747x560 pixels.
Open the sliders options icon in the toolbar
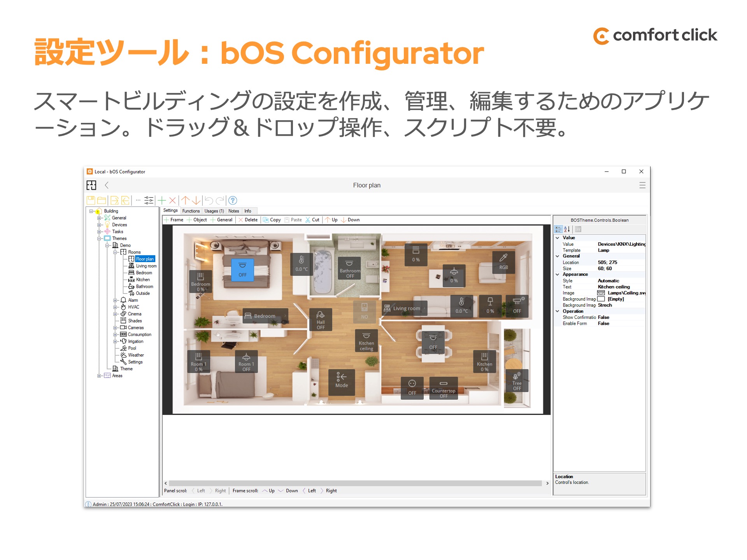(149, 200)
